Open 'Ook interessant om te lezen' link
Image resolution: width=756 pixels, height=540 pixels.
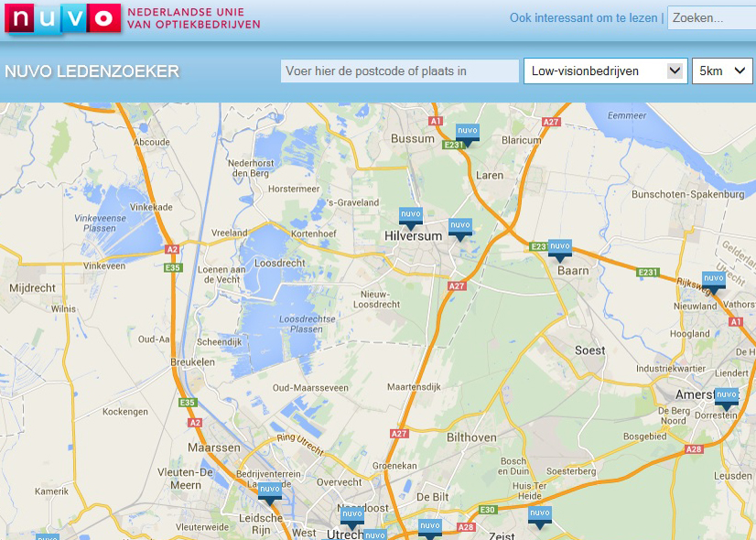pyautogui.click(x=583, y=17)
